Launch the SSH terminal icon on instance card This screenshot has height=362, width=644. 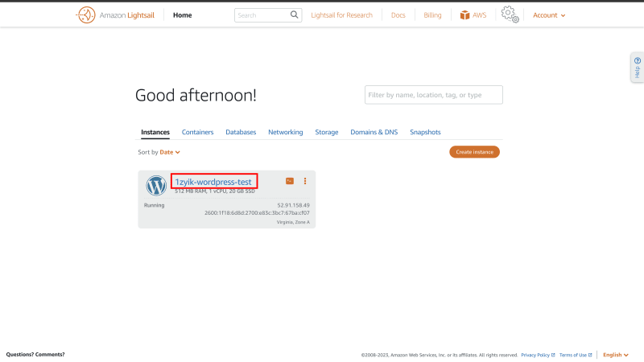point(290,181)
